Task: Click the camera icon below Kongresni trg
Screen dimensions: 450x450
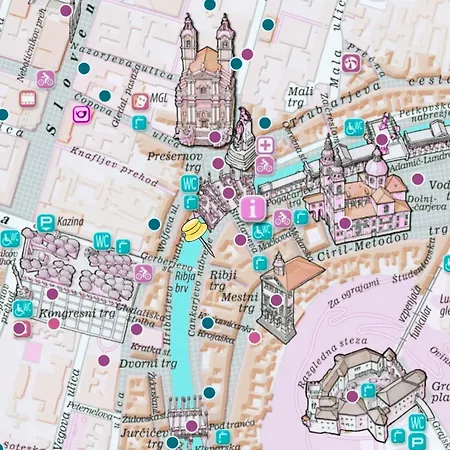Action: (22, 329)
